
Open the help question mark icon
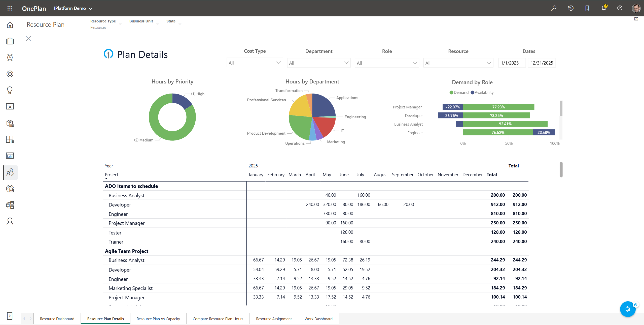[x=620, y=8]
